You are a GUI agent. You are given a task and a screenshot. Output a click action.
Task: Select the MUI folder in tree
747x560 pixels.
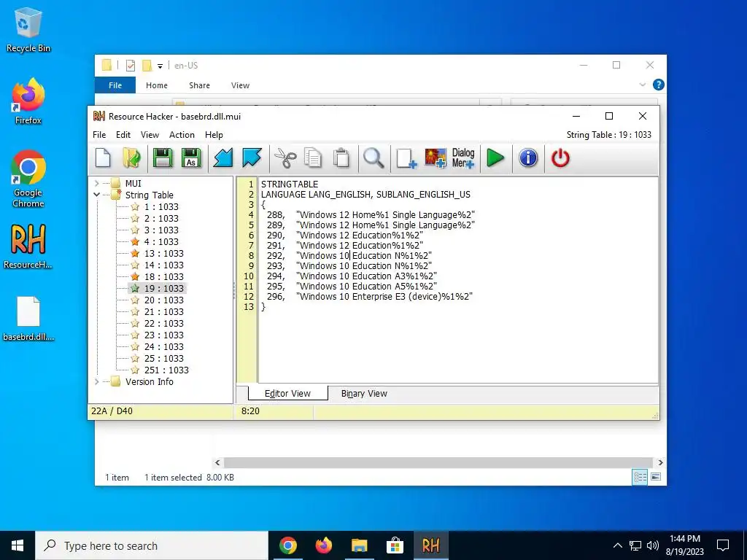click(x=133, y=183)
